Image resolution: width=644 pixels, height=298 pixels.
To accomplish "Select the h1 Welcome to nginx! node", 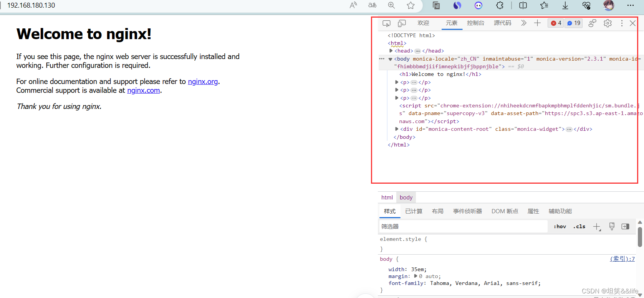I will click(x=440, y=74).
